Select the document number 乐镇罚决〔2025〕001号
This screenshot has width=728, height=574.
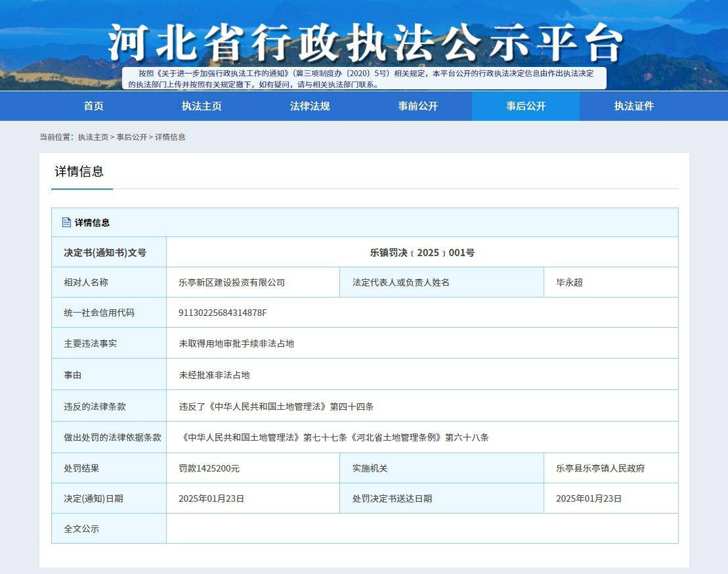coord(422,253)
